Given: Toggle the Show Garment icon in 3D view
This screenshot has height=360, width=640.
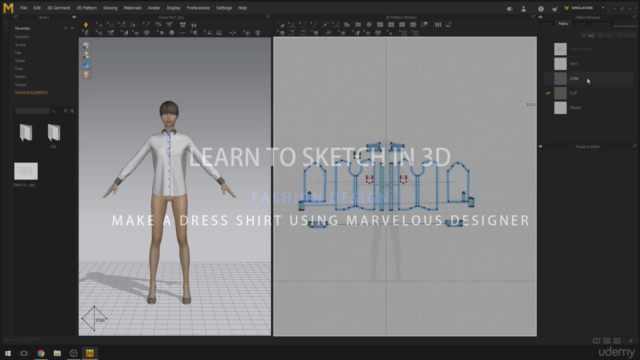Looking at the screenshot, I should coord(86,45).
